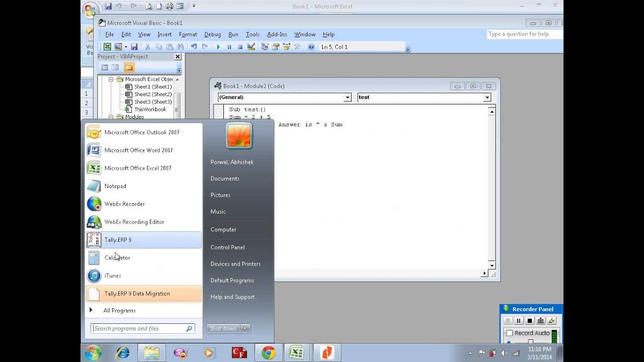Open Help and Support
Viewport: 644px width, 362px height.
click(232, 297)
